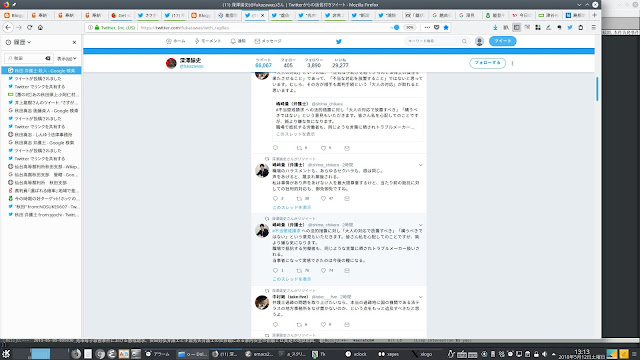Image resolution: width=640 pixels, height=360 pixels.
Task: Open the account avatar icon next to Tweet button
Action: (x=479, y=41)
